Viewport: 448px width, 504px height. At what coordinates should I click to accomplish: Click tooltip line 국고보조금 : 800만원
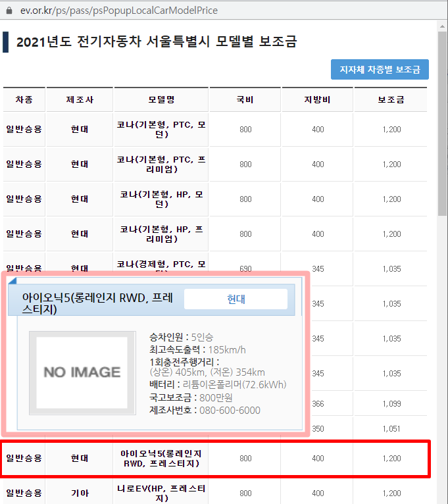(191, 398)
